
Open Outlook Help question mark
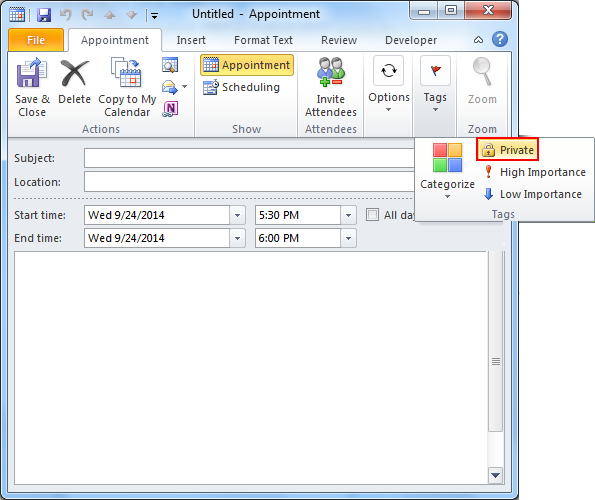[500, 39]
